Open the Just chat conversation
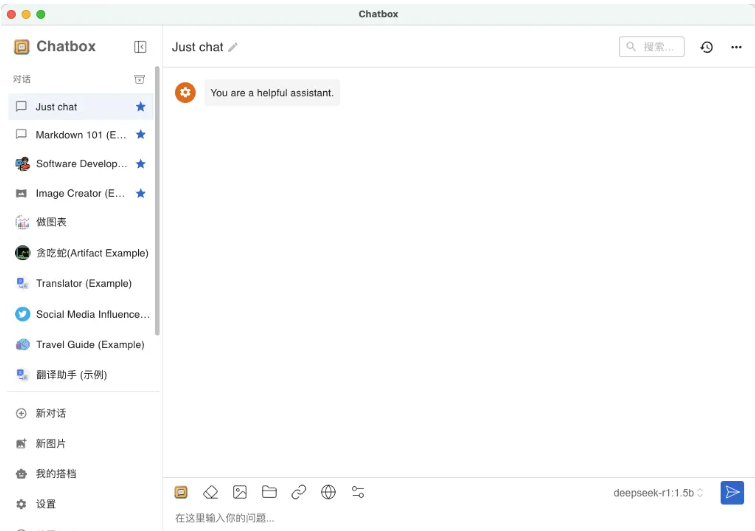 click(81, 107)
